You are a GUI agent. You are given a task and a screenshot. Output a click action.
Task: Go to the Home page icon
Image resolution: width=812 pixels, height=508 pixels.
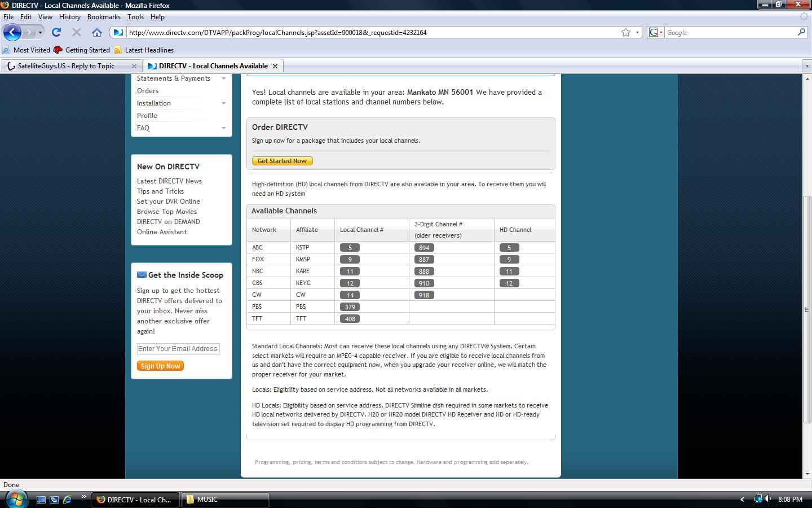tap(97, 32)
